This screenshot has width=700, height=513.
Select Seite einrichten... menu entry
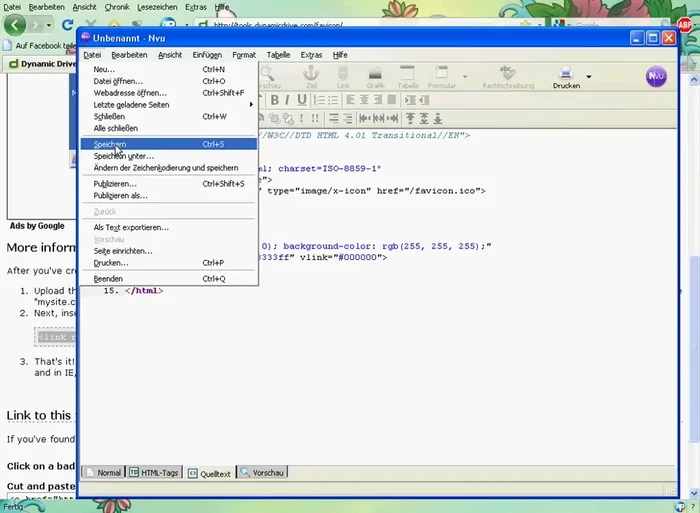[169, 251]
